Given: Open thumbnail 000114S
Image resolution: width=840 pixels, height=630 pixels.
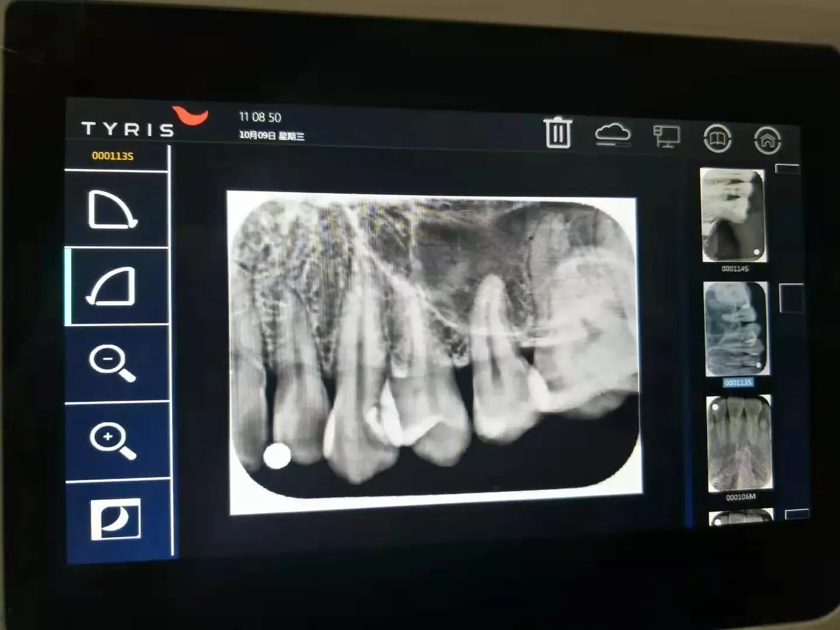Looking at the screenshot, I should [x=733, y=215].
